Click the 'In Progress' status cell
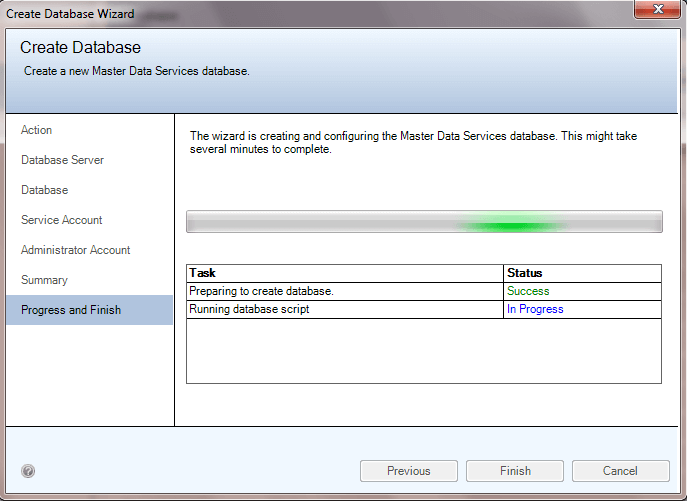687x501 pixels. (x=582, y=309)
